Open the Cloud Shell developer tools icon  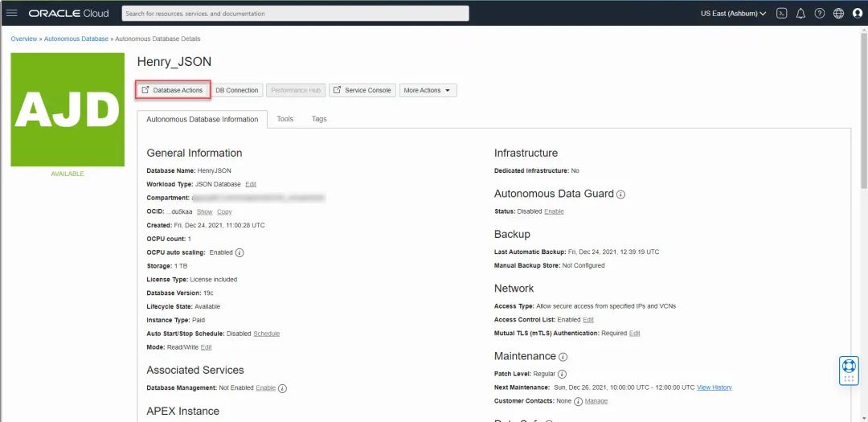pyautogui.click(x=782, y=14)
